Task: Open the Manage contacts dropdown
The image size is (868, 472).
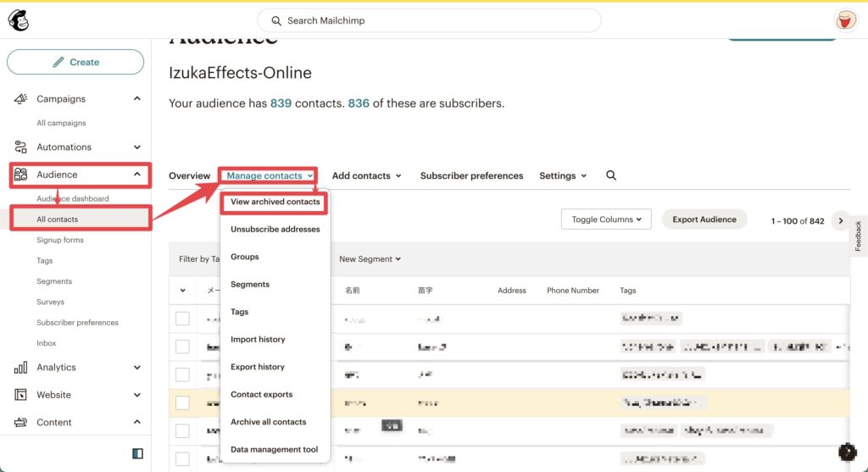Action: 269,175
